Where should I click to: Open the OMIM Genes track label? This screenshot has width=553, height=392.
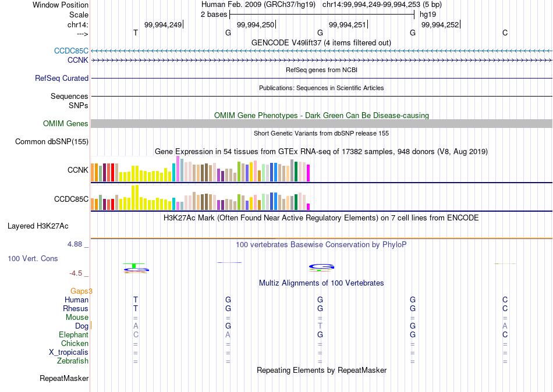pos(66,123)
